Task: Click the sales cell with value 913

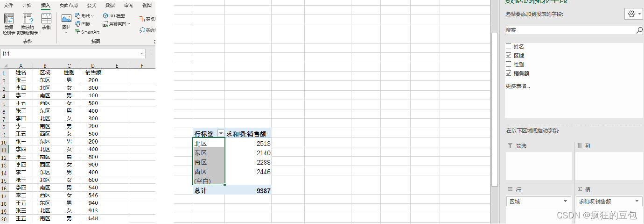Action: (x=93, y=211)
